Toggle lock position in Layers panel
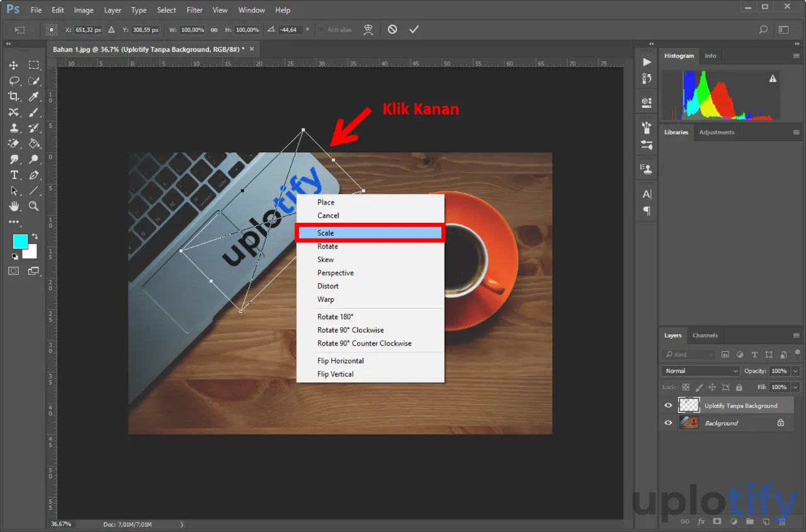 712,387
